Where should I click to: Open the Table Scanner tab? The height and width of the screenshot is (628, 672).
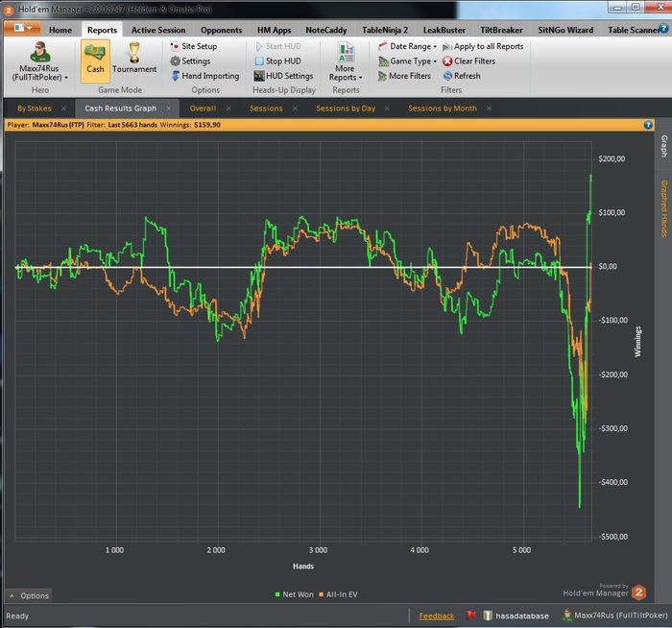(x=633, y=30)
